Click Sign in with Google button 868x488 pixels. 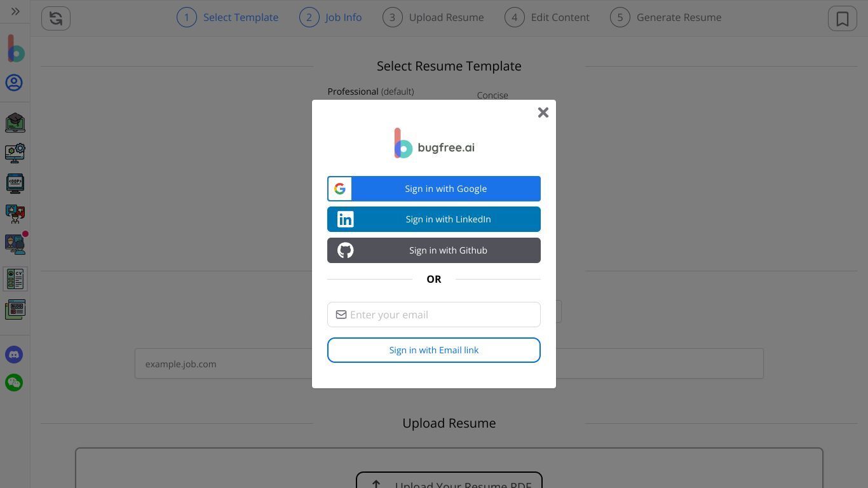(x=434, y=189)
